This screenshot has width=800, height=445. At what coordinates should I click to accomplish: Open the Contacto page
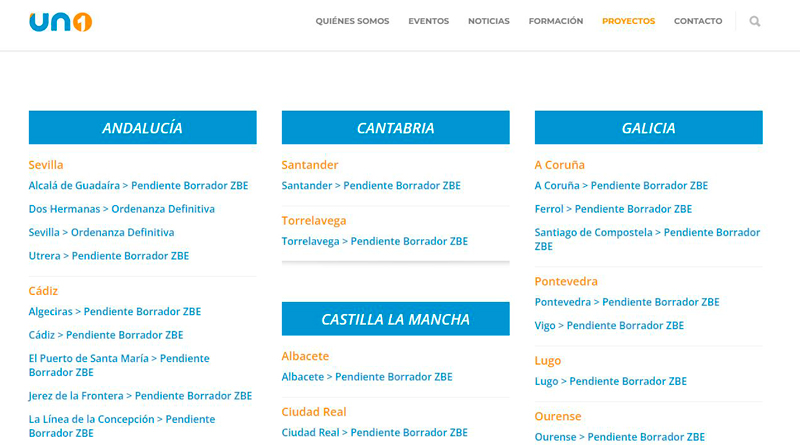(698, 21)
